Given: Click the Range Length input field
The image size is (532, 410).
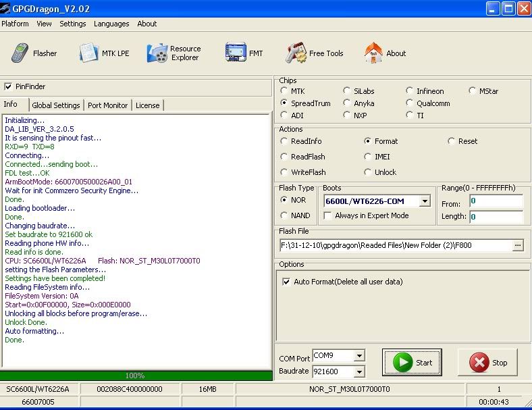Looking at the screenshot, I should tap(496, 217).
